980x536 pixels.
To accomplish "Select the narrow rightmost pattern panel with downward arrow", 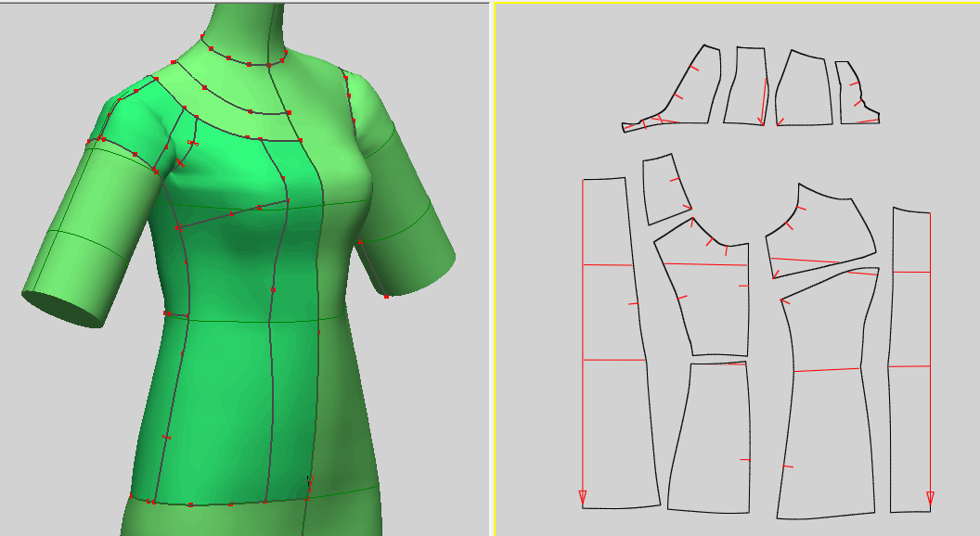I will [910, 361].
